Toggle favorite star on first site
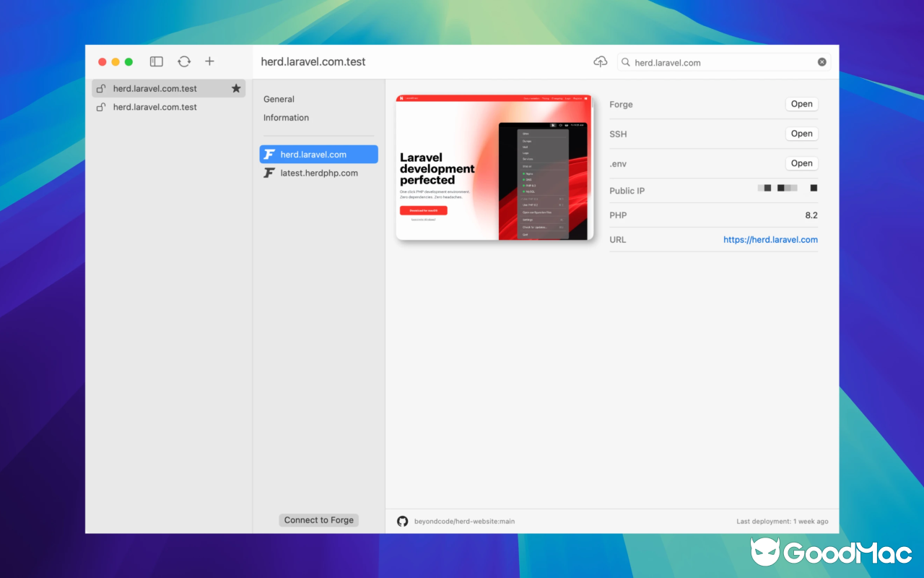The width and height of the screenshot is (924, 578). coord(235,89)
